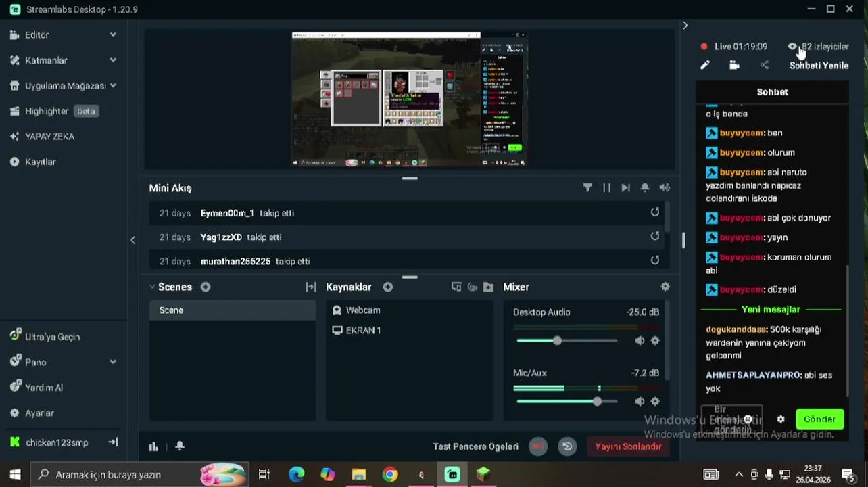Click the logout icon next to chicken123smp
The height and width of the screenshot is (487, 868).
pyautogui.click(x=113, y=442)
